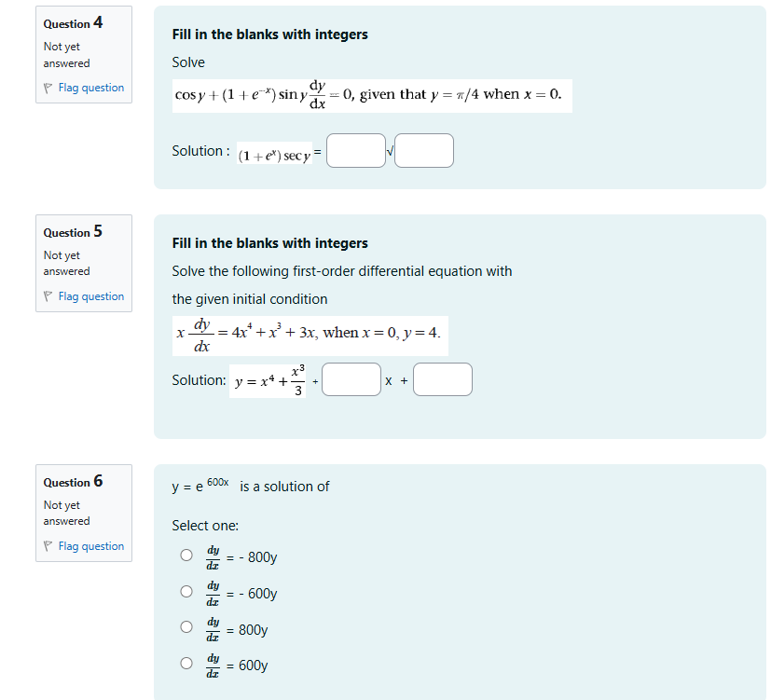The image size is (771, 700).
Task: Select the answer dy/dx = 800y
Action: (x=186, y=626)
